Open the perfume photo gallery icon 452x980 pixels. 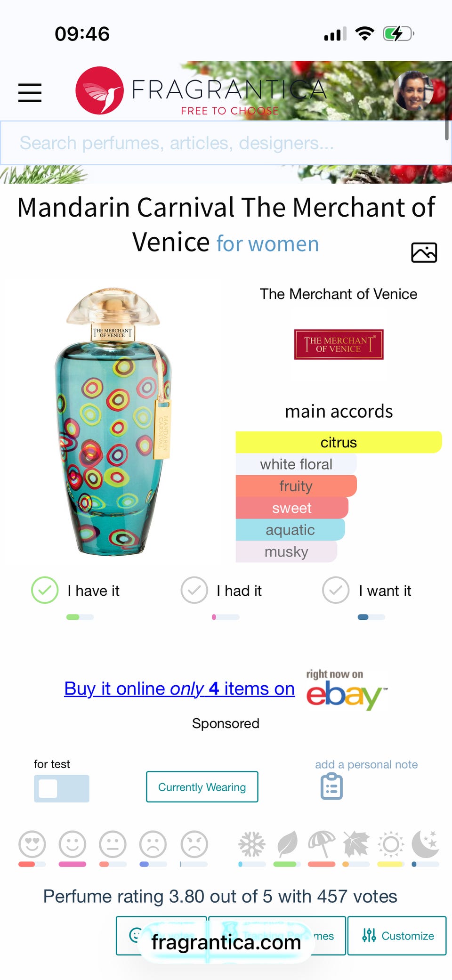click(424, 252)
